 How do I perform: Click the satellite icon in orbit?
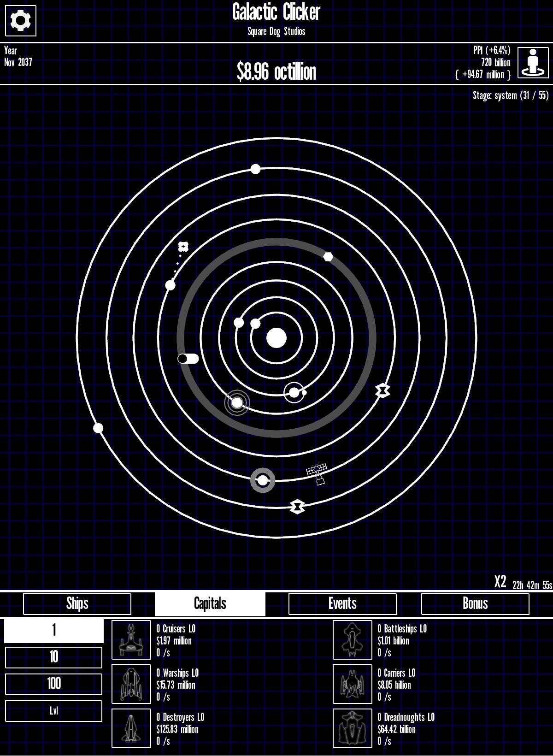(317, 473)
